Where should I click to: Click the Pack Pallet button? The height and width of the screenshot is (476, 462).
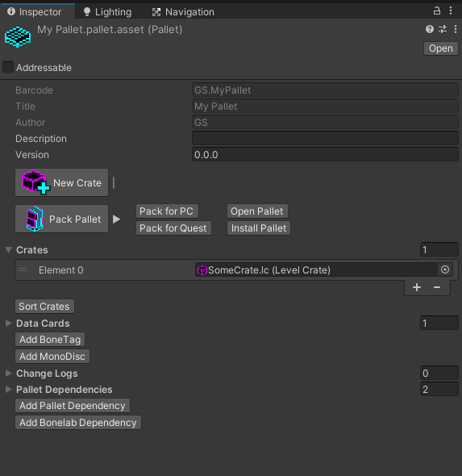click(x=61, y=219)
